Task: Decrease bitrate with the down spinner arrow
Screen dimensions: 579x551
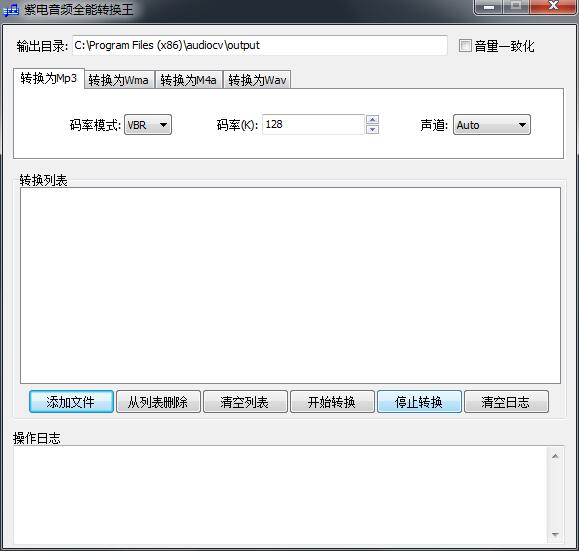Action: tap(372, 129)
